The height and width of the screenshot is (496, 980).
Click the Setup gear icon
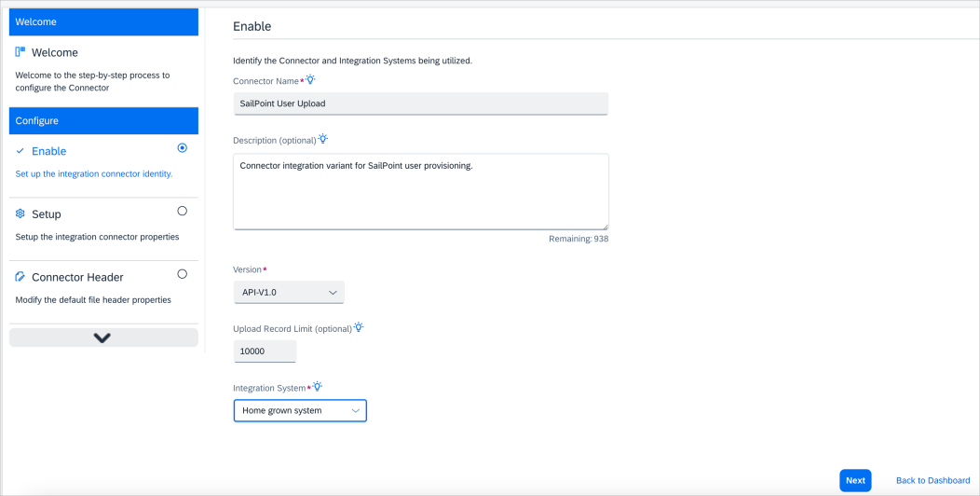point(20,214)
